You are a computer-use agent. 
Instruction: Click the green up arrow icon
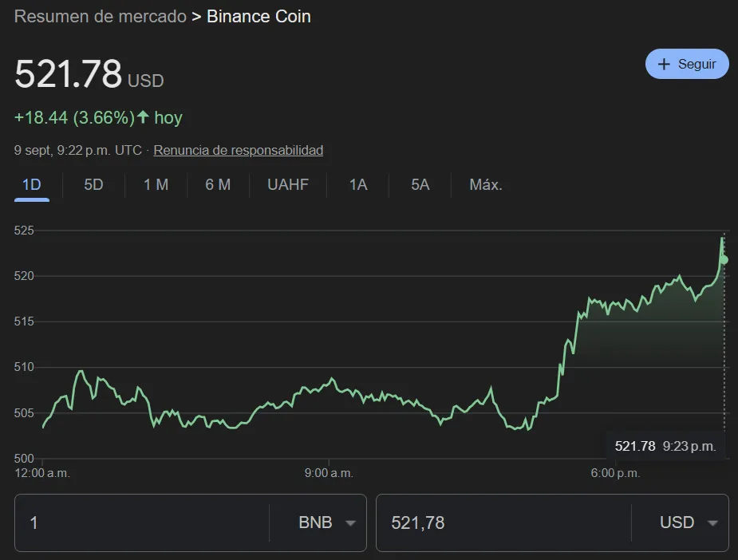[143, 116]
